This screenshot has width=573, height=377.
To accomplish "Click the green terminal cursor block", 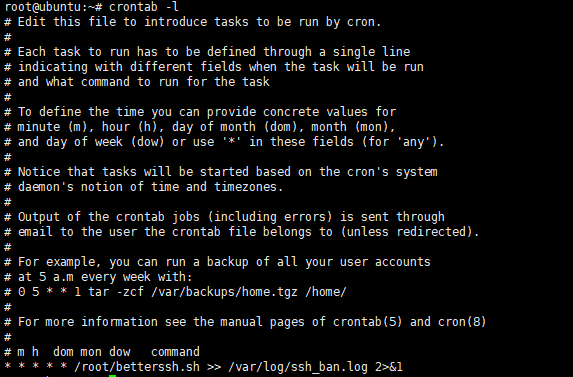I will [x=113, y=376].
